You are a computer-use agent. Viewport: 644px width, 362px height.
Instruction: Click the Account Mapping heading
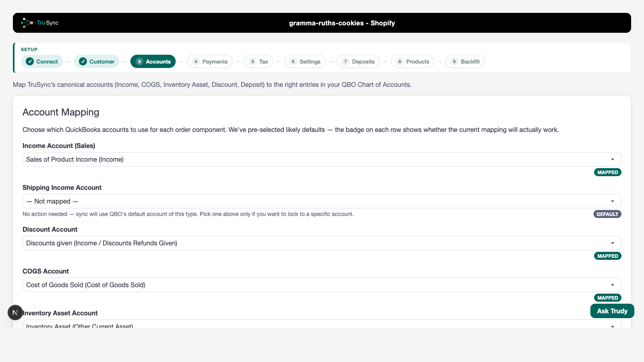[x=61, y=112]
